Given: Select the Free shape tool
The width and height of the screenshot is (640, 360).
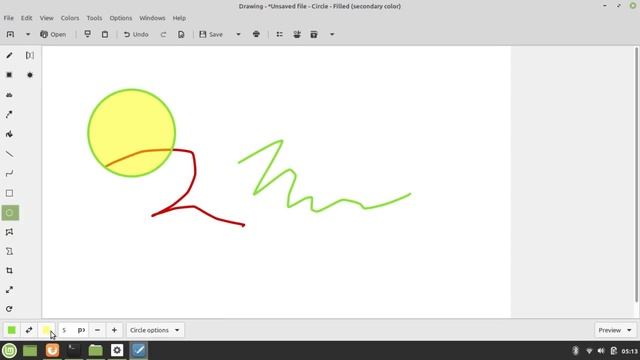Looking at the screenshot, I should 9,251.
